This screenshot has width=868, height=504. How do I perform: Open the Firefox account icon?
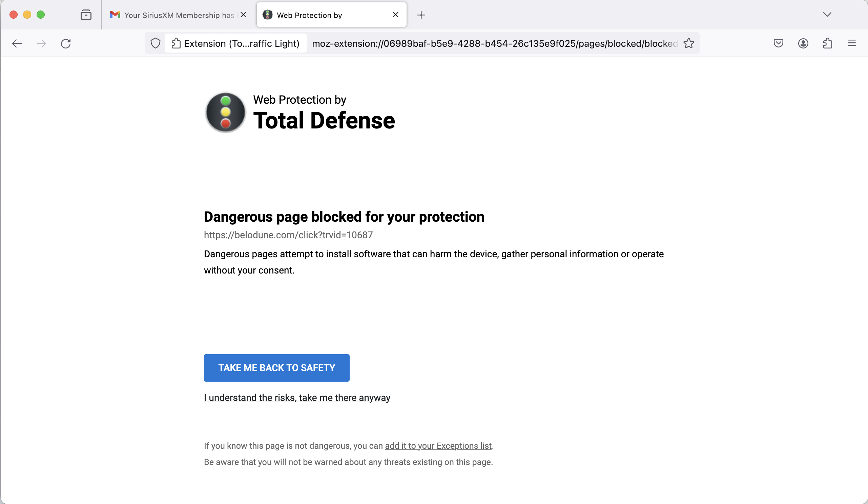803,43
